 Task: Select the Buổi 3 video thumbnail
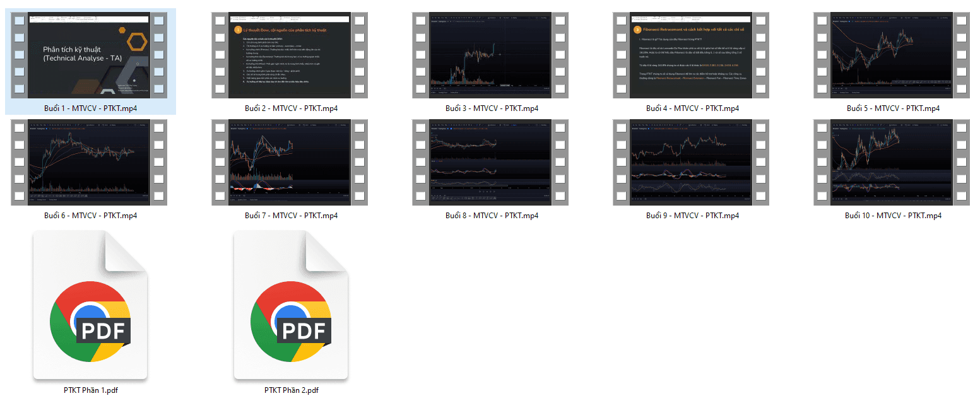tap(491, 55)
